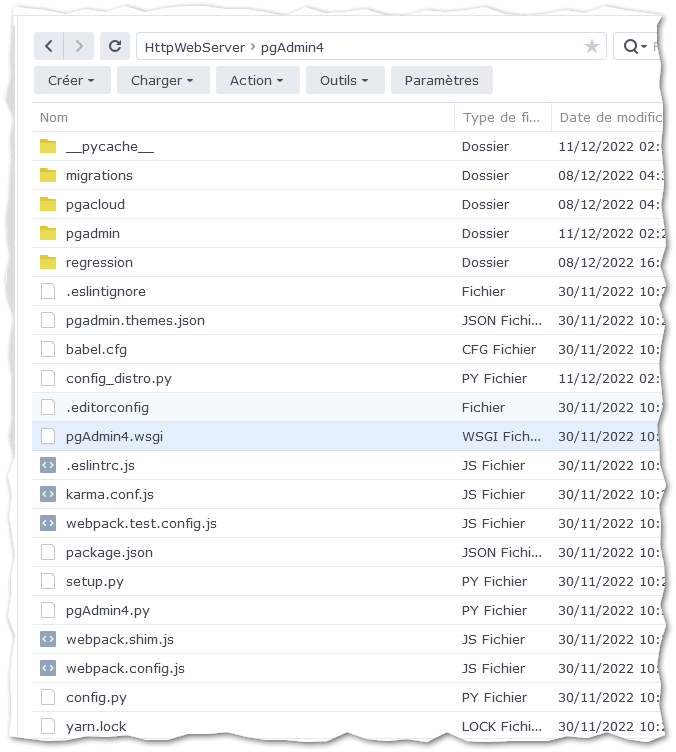Go to HttpWebServer in the breadcrumb path
Screen dimensions: 676x752
click(194, 47)
